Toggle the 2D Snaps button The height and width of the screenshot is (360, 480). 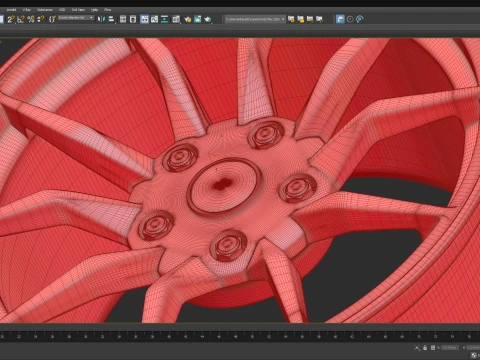pos(11,19)
